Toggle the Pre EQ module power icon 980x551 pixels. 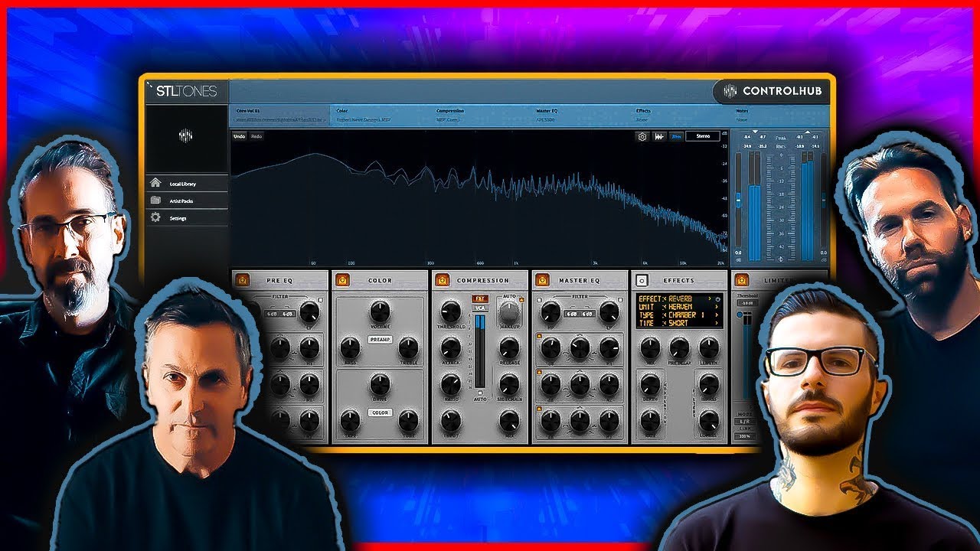pyautogui.click(x=242, y=280)
